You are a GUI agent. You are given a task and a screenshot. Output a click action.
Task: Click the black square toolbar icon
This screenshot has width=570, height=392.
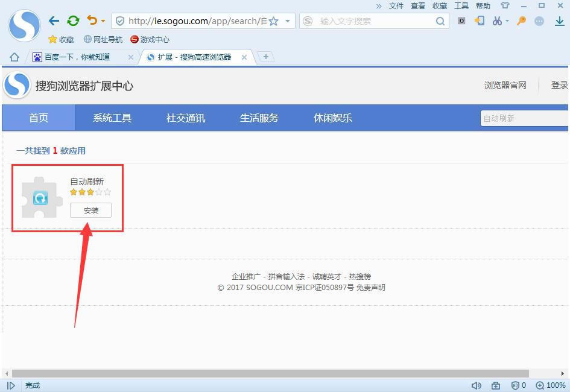click(461, 21)
